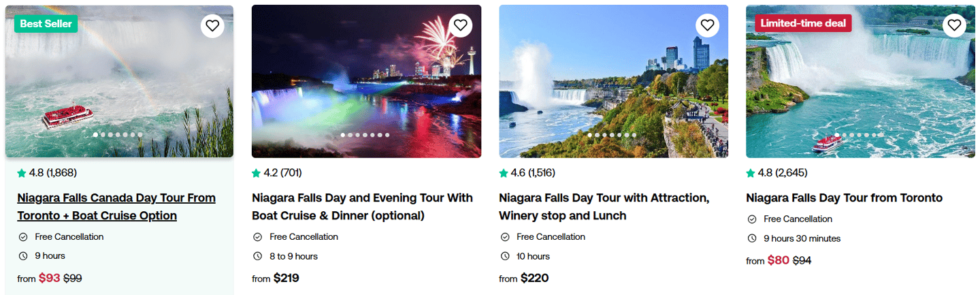Screen dimensions: 980x295
Task: Open Day Tour with Attraction, Winery stop link
Action: tap(604, 206)
